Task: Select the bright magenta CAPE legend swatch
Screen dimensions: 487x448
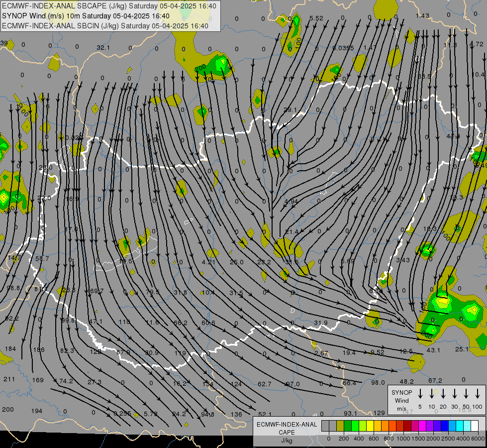Action: coord(422,426)
